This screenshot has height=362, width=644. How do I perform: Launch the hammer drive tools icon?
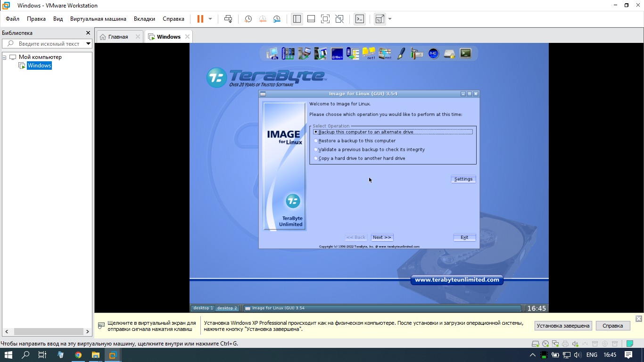coord(417,54)
